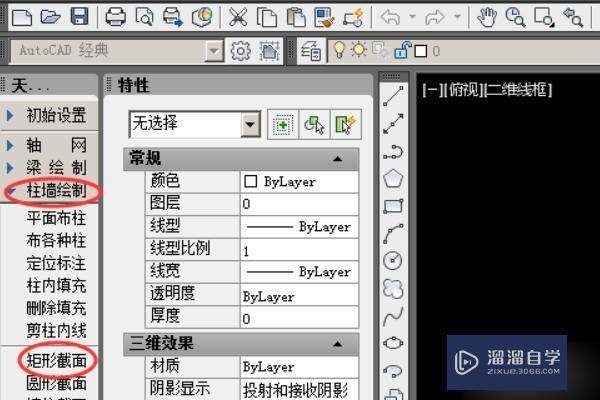This screenshot has width=600, height=400.
Task: Select the Zoom Window icon
Action: [x=544, y=17]
